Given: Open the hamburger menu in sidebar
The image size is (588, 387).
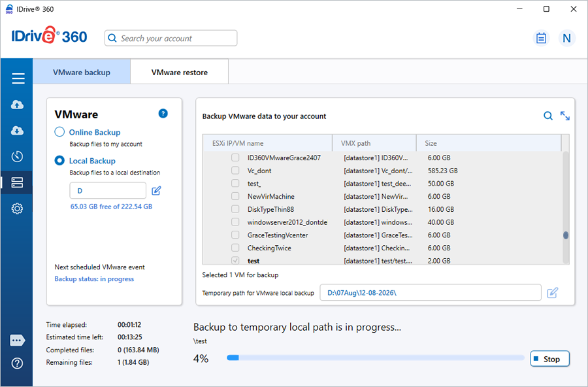Looking at the screenshot, I should [x=18, y=78].
